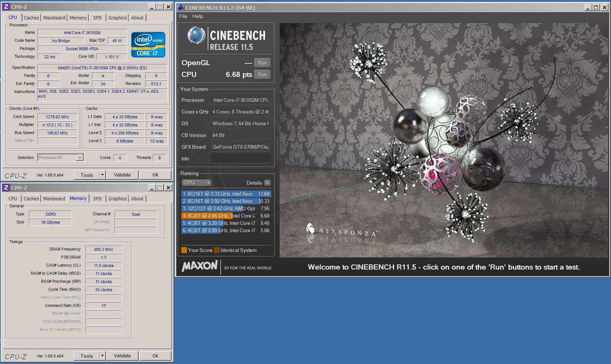
Task: Click the Specification field text
Action: [102, 68]
